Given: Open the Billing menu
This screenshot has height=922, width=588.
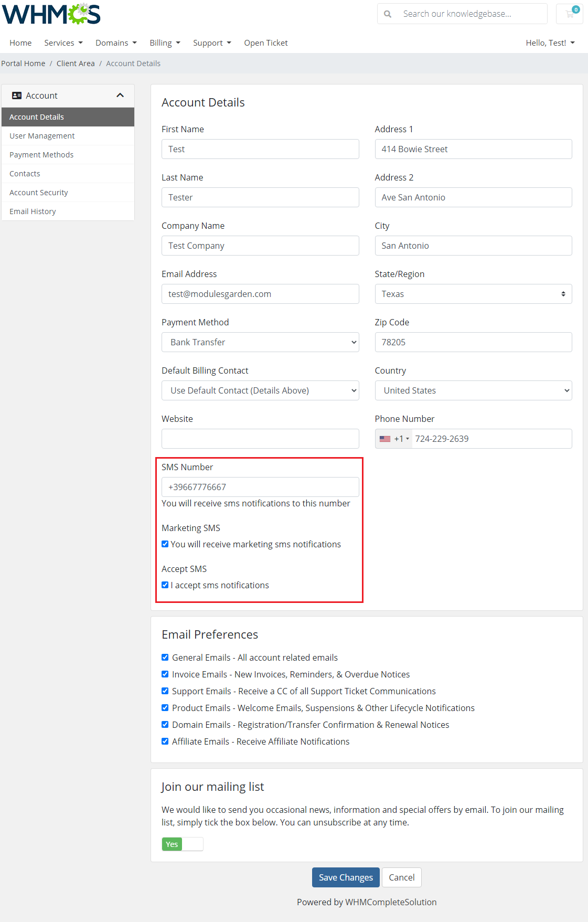Looking at the screenshot, I should 165,43.
